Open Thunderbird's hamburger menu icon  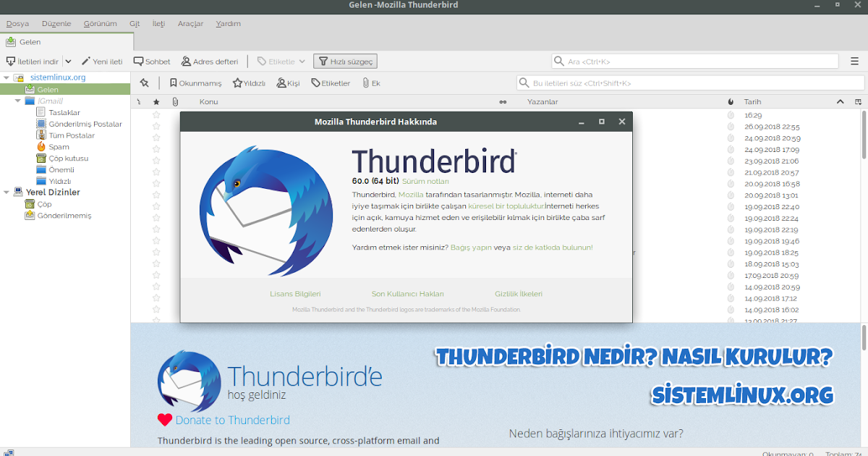coord(854,61)
